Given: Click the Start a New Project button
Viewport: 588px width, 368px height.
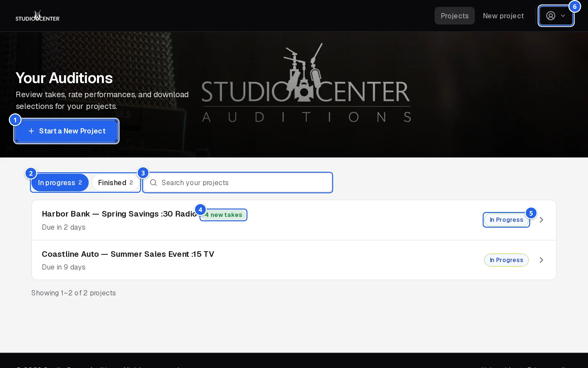Looking at the screenshot, I should coord(66,131).
